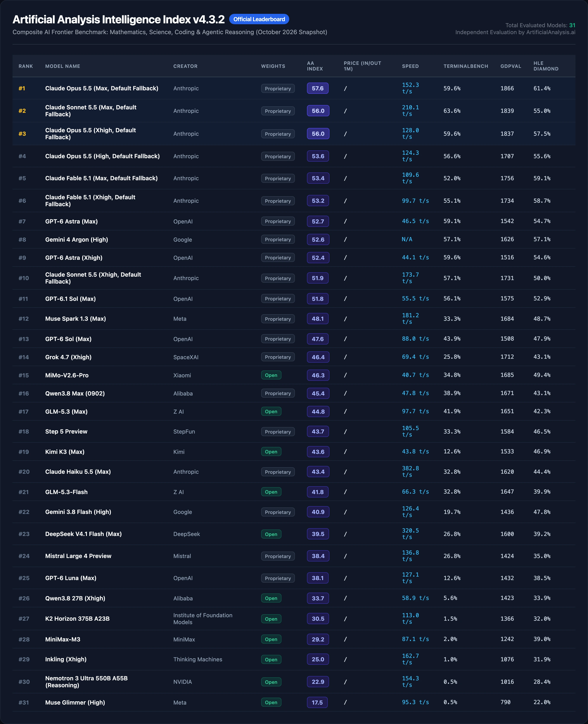Click the HLE Diamond value 61.4%
Screen dimensions: 588x724
coord(542,88)
